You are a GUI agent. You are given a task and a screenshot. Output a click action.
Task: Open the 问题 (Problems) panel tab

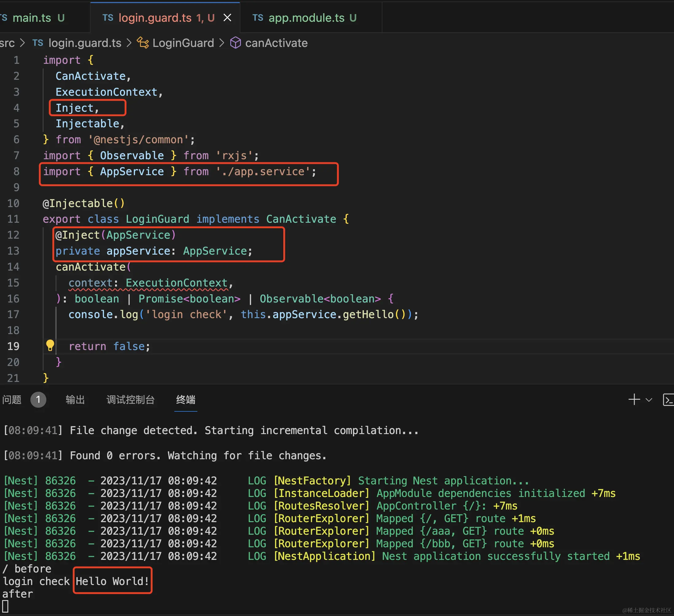pyautogui.click(x=12, y=400)
